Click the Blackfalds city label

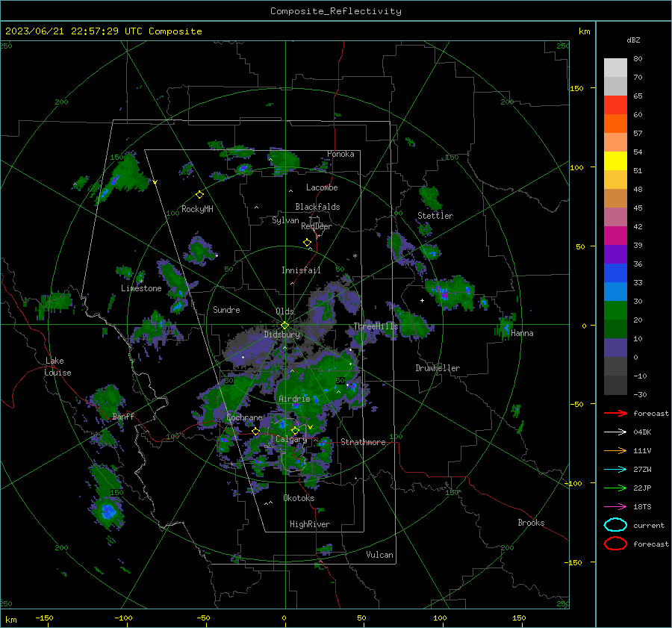317,207
